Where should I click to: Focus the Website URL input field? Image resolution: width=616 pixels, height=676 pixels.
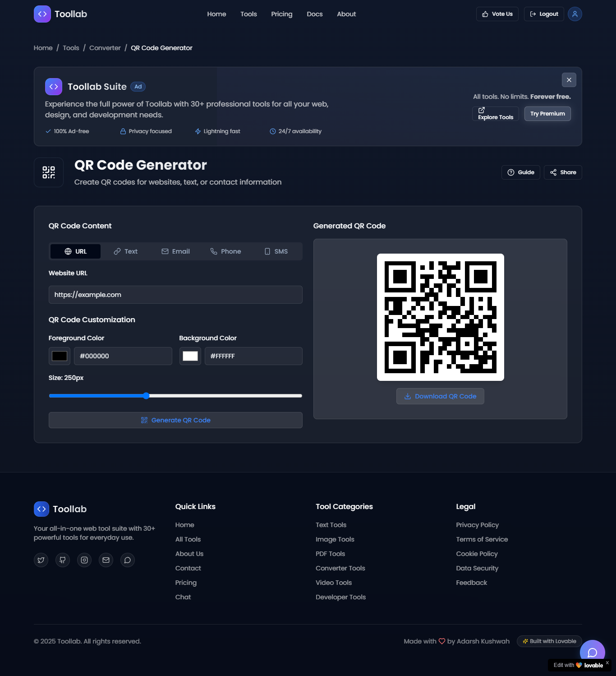(x=175, y=295)
